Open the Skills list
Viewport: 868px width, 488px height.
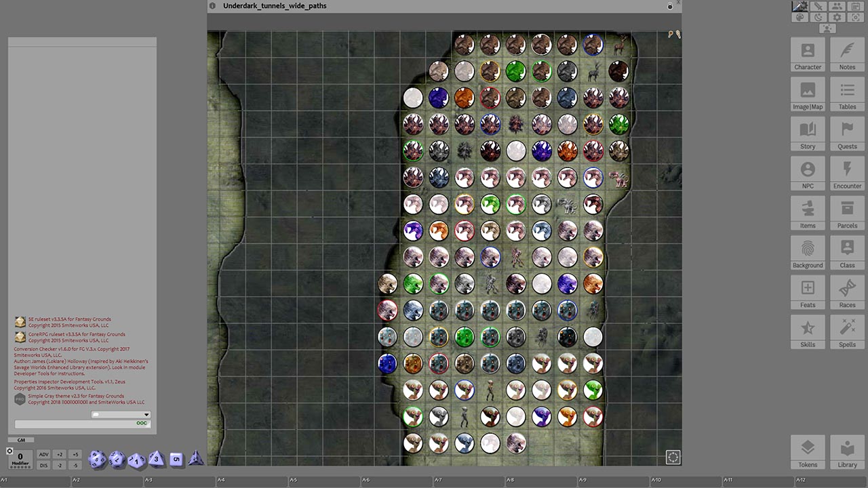(x=808, y=332)
